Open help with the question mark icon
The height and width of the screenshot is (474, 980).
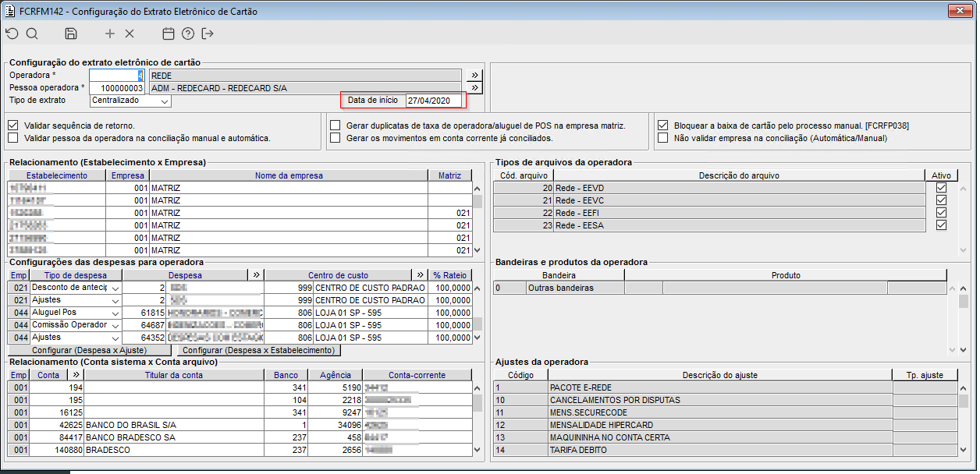(188, 34)
